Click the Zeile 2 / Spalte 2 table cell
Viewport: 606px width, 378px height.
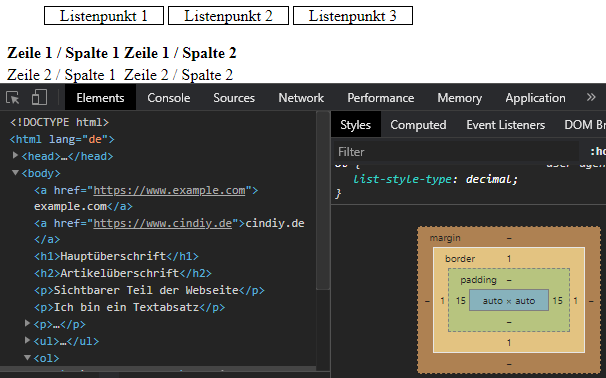(178, 75)
